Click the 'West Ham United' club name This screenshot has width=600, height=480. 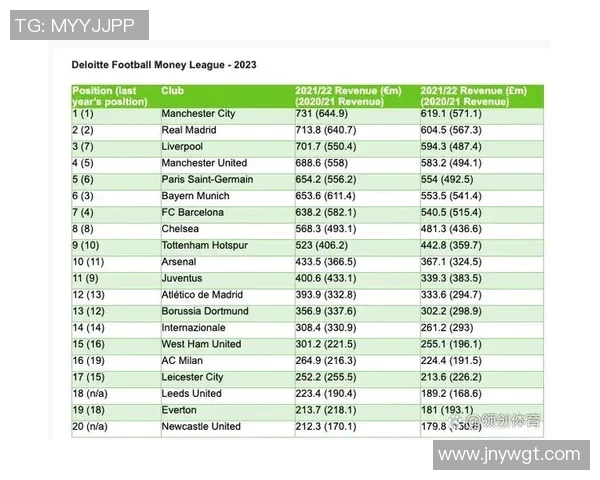(201, 344)
